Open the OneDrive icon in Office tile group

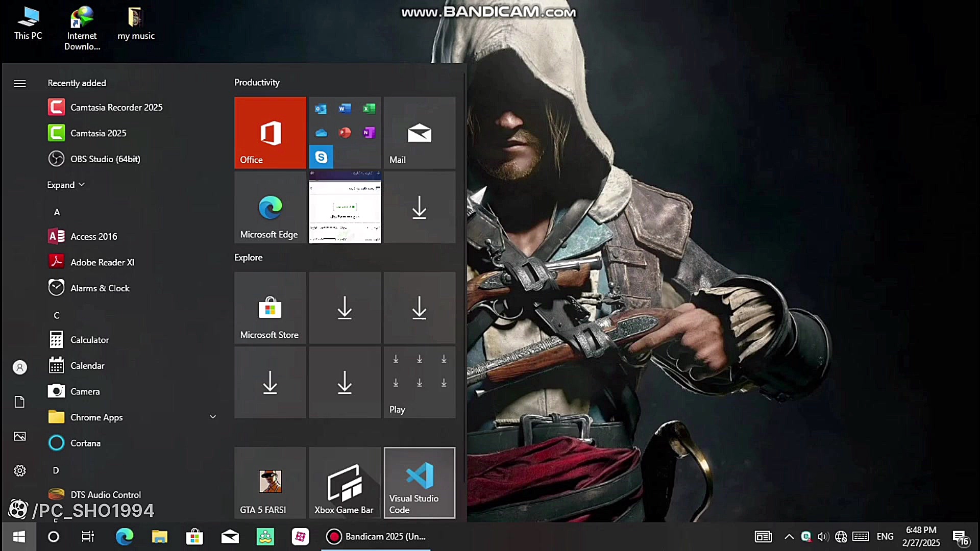click(321, 133)
